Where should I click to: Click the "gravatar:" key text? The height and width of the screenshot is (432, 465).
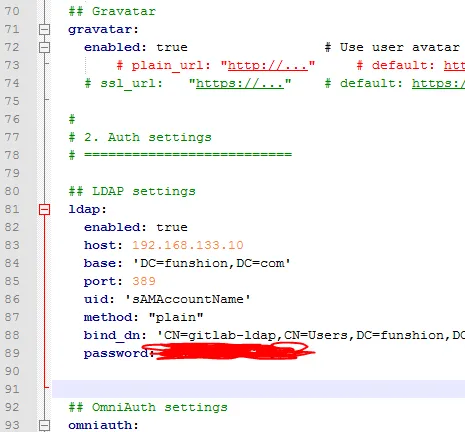tap(103, 30)
